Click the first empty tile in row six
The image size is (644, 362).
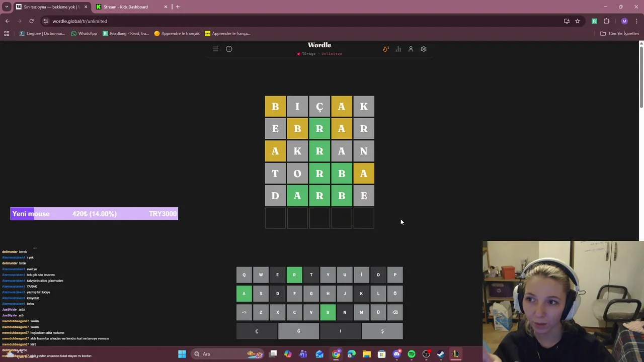coord(275,218)
